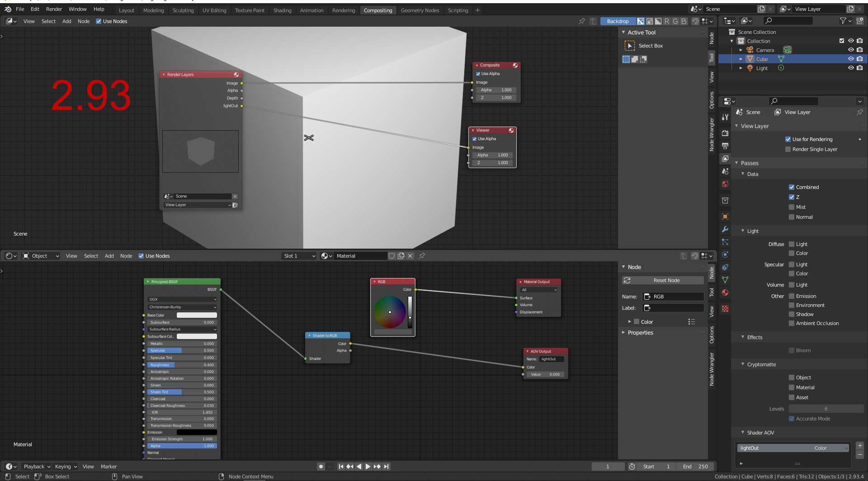
Task: Collapse the Passes panel
Action: coord(736,163)
